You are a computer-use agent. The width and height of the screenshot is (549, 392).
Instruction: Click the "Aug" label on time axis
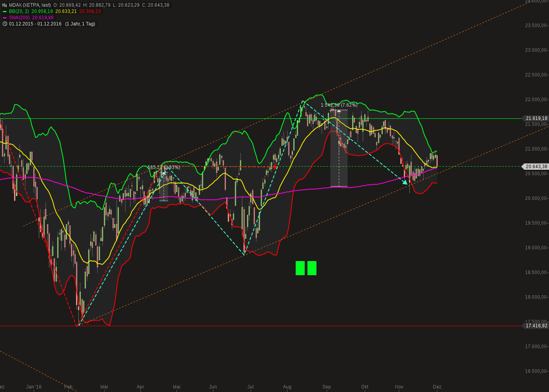click(x=287, y=387)
